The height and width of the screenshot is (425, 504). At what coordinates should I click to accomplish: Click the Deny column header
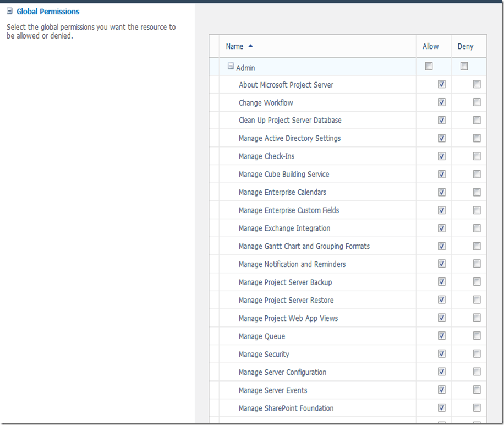tap(465, 47)
